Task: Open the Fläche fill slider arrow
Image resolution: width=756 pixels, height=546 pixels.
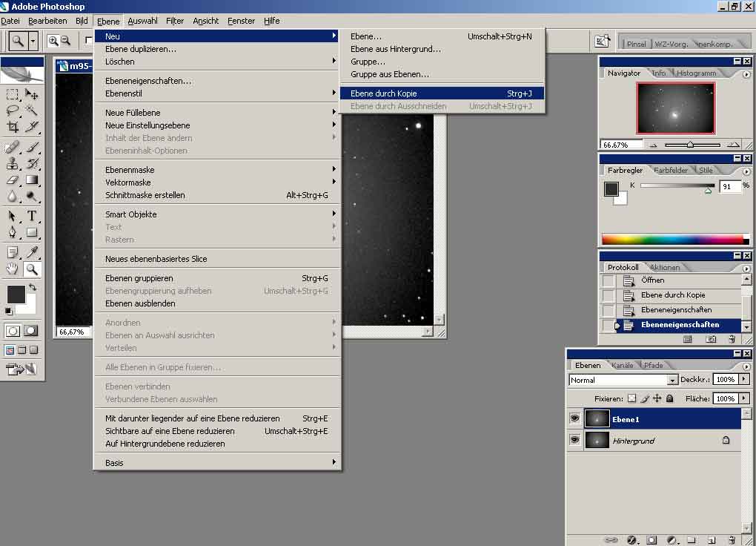Action: tap(744, 398)
